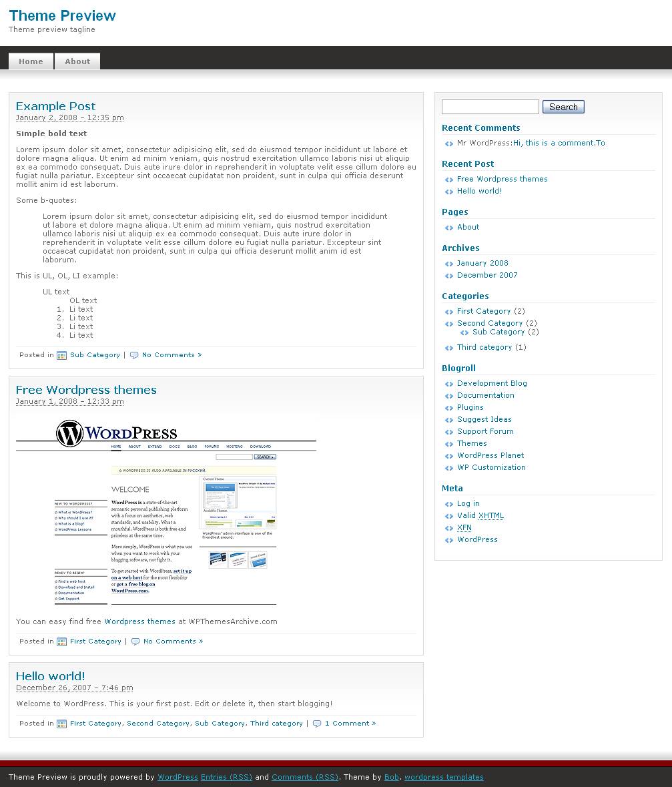The height and width of the screenshot is (787, 672).
Task: Switch to the About tab
Action: pyautogui.click(x=77, y=61)
